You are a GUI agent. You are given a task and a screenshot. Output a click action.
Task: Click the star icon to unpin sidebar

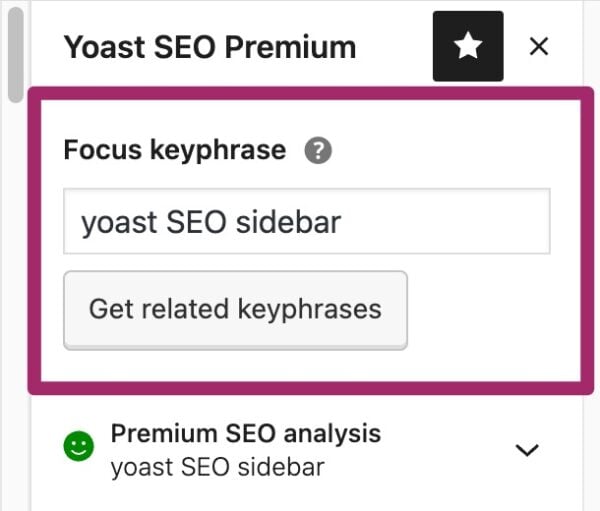click(468, 47)
